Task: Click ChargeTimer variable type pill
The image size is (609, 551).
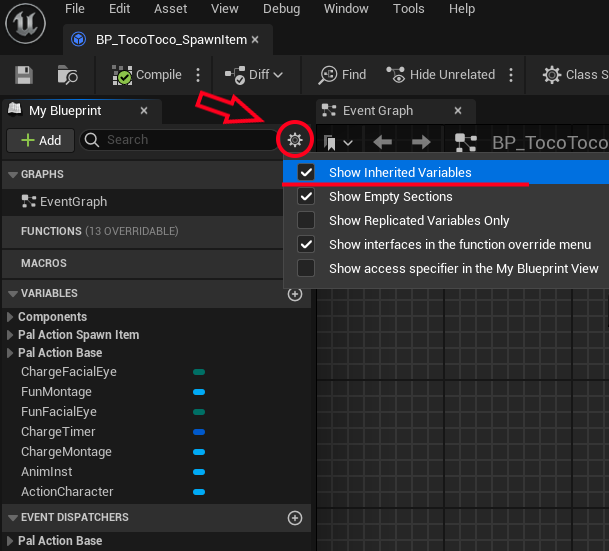Action: [x=199, y=432]
